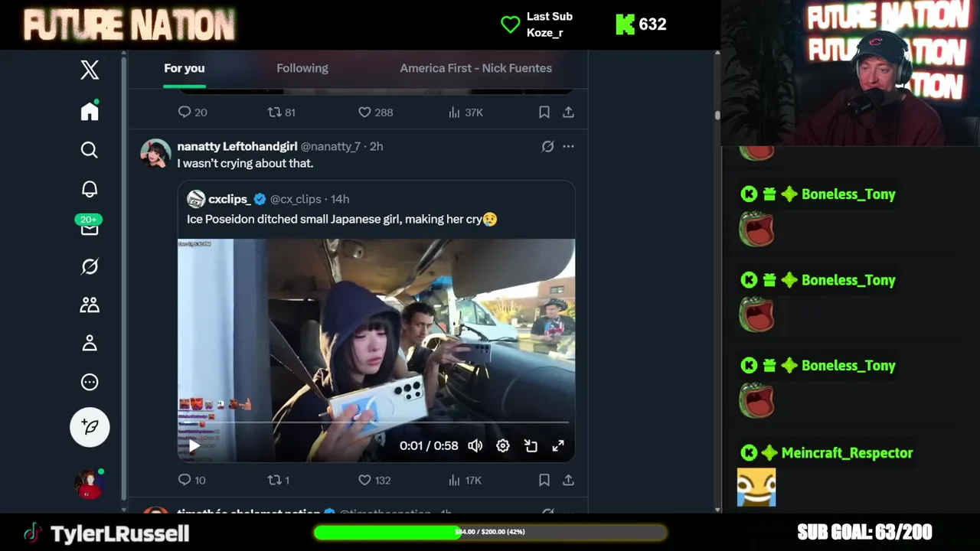Compose a new post with feather button
980x551 pixels.
coord(90,427)
